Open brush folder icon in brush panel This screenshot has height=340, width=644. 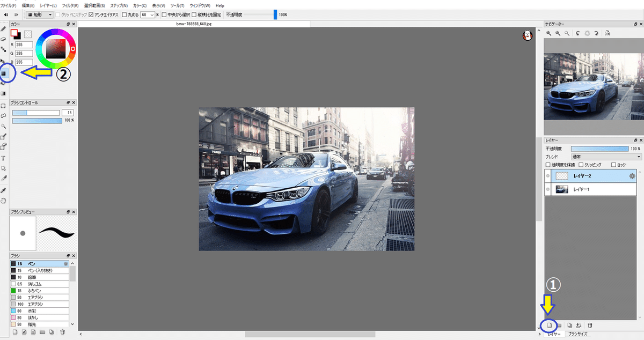[42, 332]
